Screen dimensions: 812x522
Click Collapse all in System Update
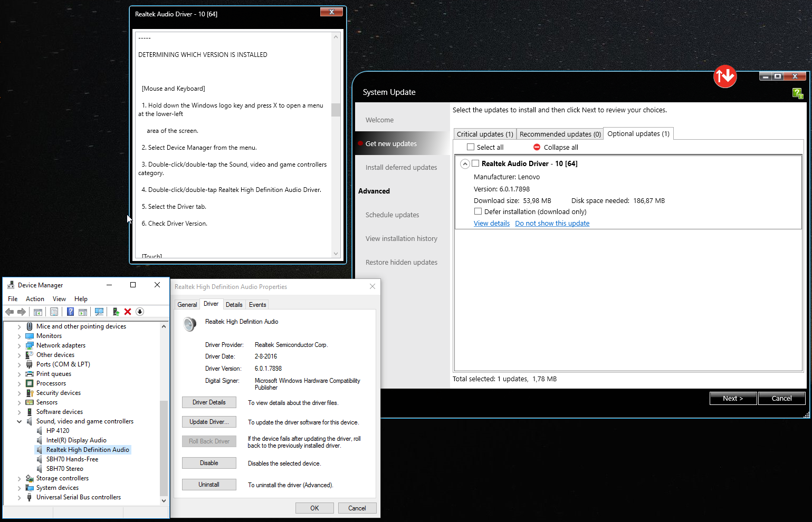point(556,148)
